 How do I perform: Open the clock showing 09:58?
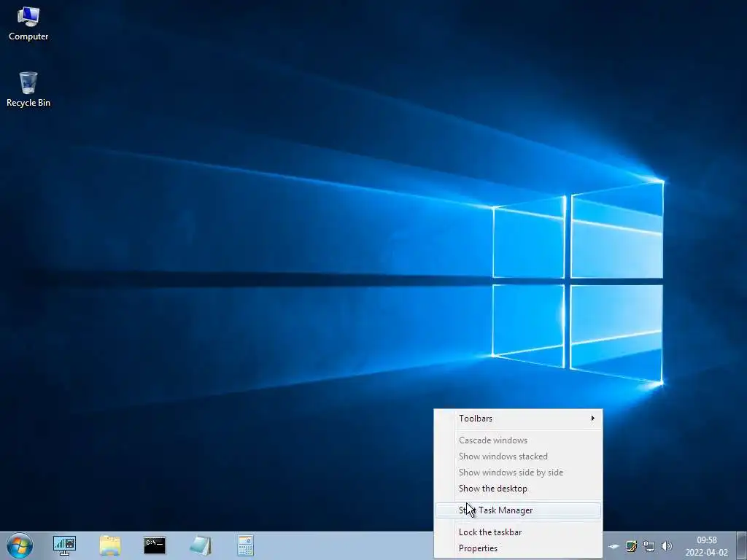(706, 546)
